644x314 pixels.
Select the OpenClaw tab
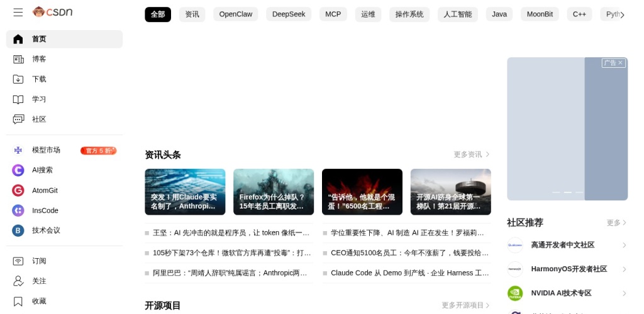click(236, 14)
